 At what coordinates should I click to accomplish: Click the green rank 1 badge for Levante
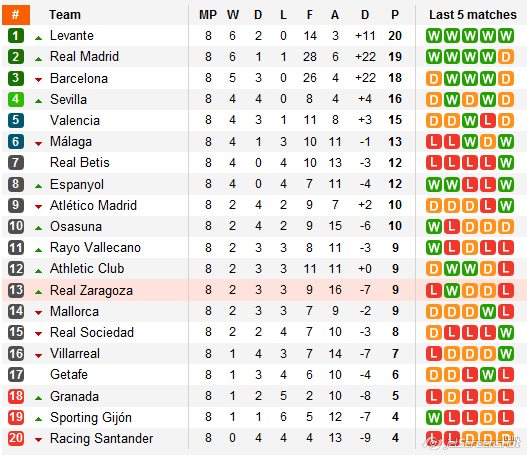(15, 36)
